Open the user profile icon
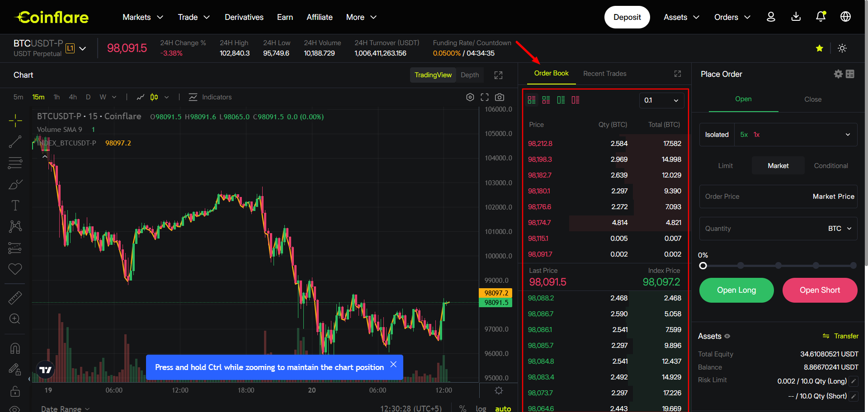 point(771,17)
